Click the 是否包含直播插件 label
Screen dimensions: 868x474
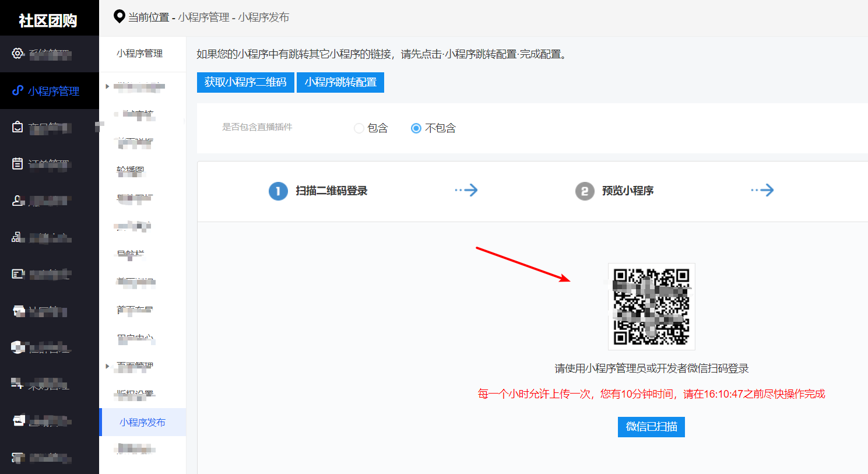pos(257,127)
